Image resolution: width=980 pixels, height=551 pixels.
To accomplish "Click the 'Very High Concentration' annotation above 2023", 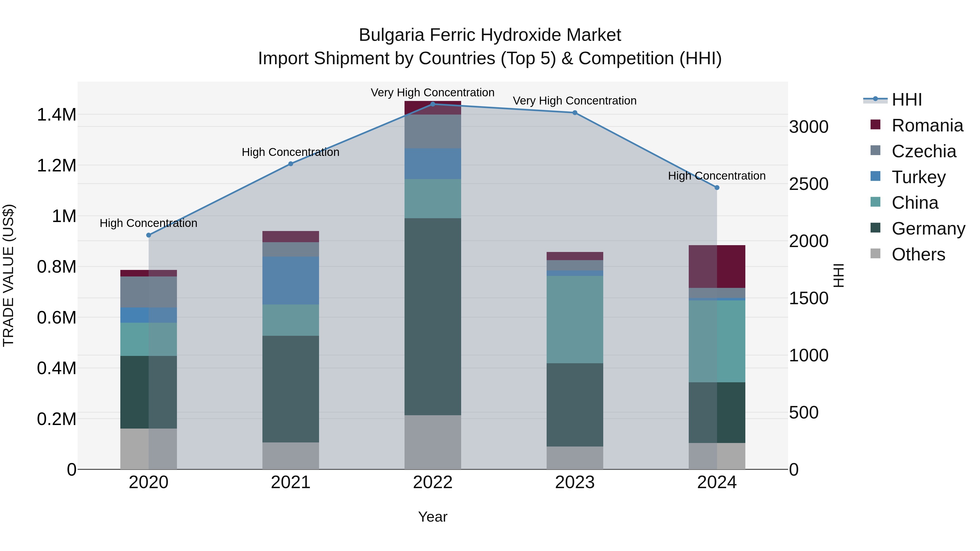I will coord(575,101).
